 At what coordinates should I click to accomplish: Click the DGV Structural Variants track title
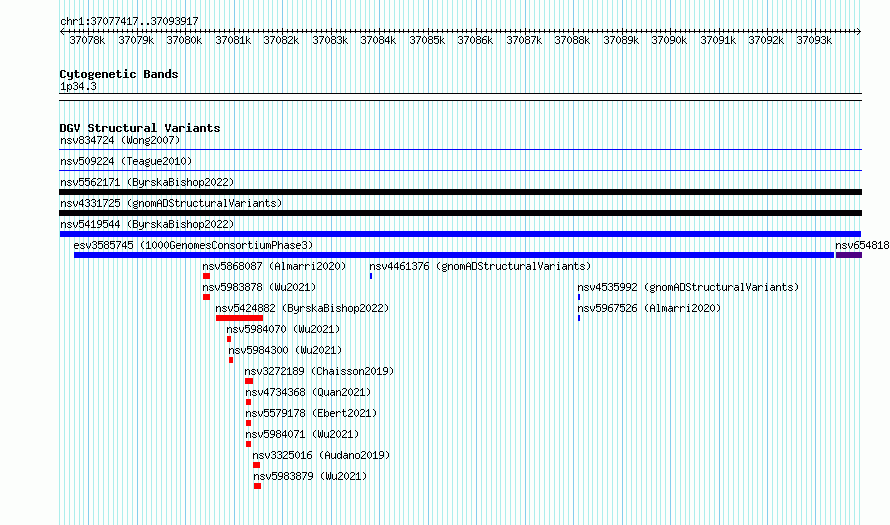140,128
